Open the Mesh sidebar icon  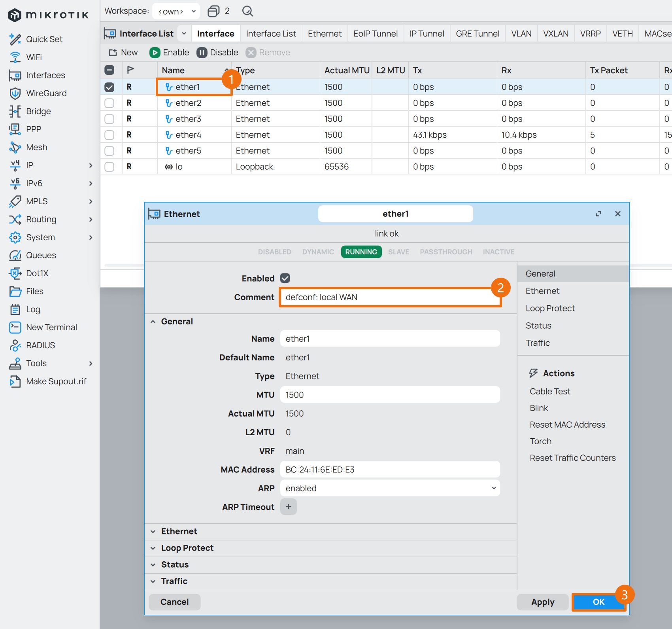[x=15, y=148]
